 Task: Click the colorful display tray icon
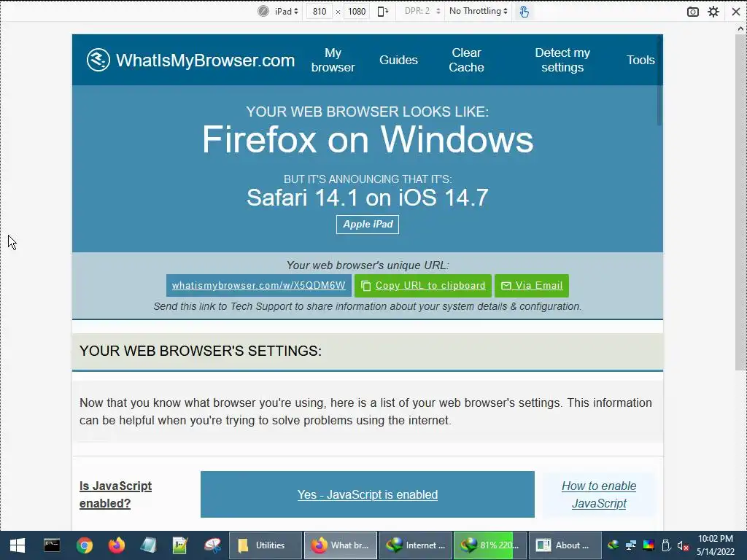pos(649,545)
